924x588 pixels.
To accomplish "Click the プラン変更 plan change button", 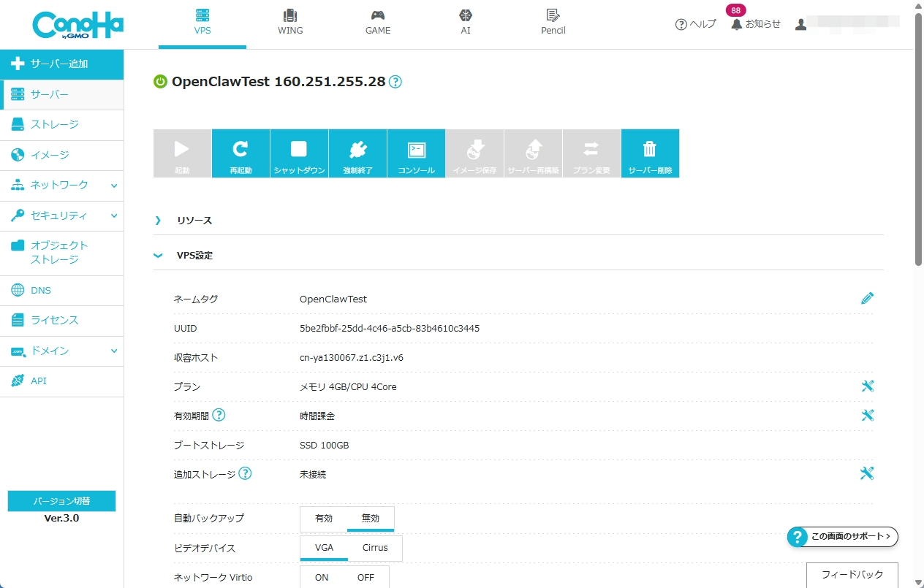I will [591, 153].
